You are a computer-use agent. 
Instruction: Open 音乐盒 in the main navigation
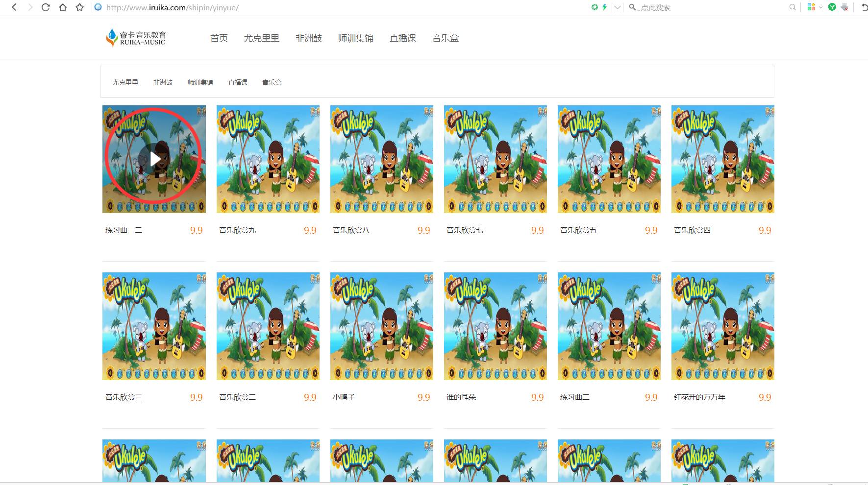[446, 38]
